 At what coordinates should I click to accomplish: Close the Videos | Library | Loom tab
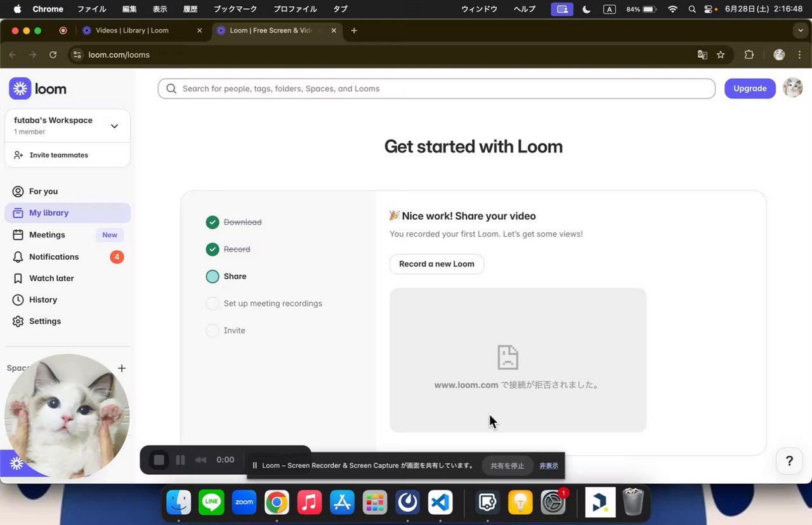coord(200,30)
